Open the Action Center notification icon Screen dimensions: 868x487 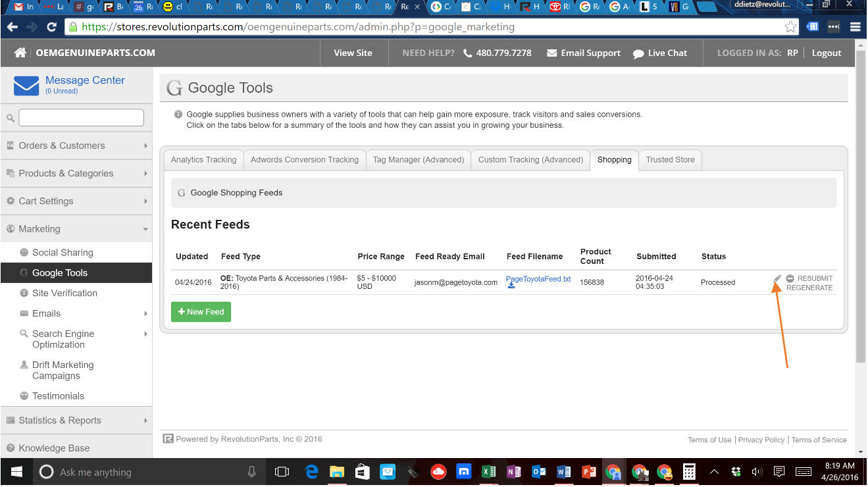(x=779, y=472)
